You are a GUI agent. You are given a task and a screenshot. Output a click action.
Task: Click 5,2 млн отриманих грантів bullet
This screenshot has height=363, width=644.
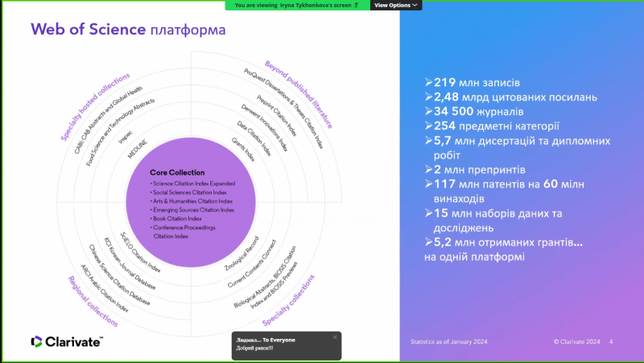pos(504,242)
